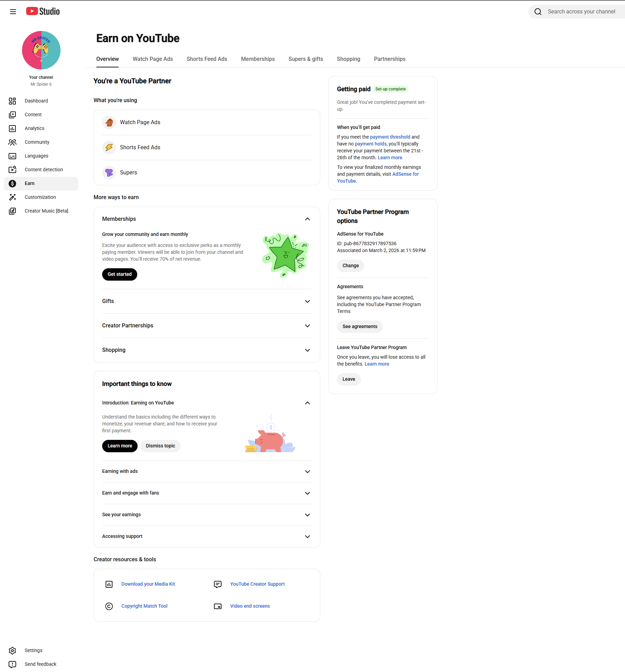This screenshot has height=672, width=625.
Task: Click the Copyright Match Tool icon
Action: tap(109, 606)
